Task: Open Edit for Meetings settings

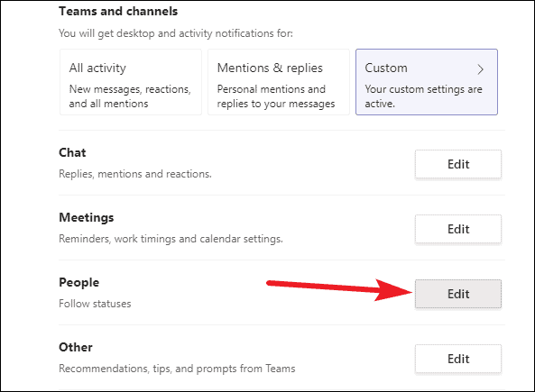Action: coord(458,229)
